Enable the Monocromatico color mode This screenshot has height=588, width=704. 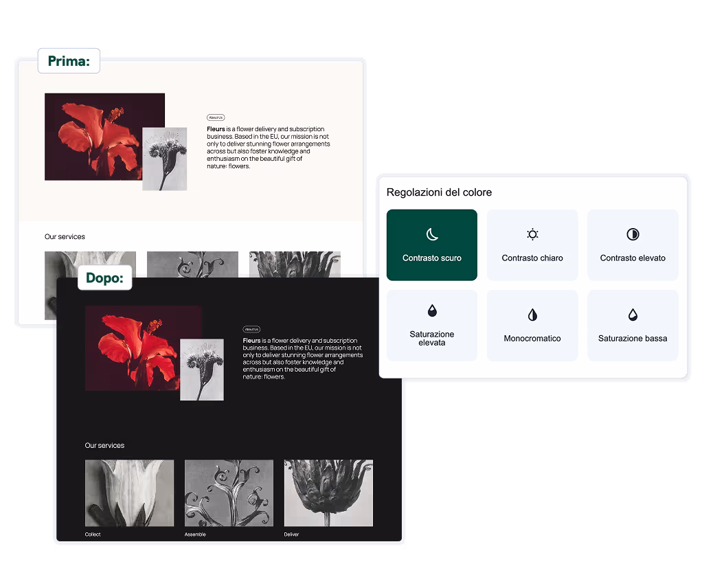[x=532, y=326]
